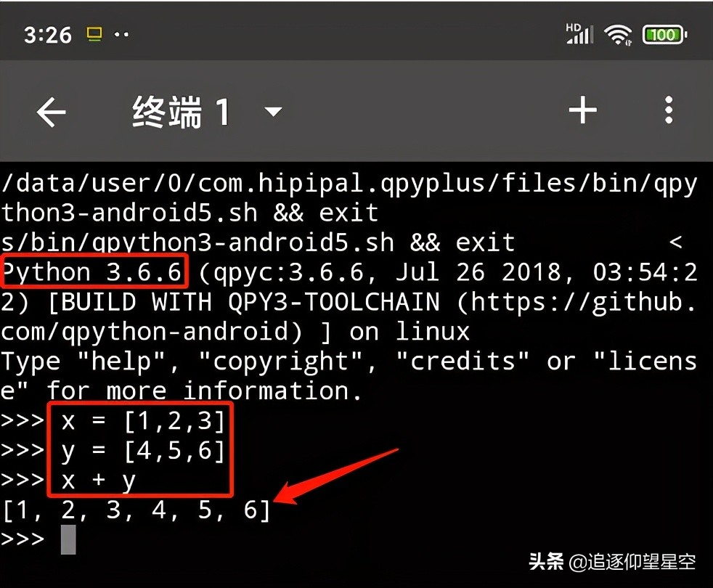Add a new terminal with plus icon
This screenshot has width=713, height=588.
point(582,110)
